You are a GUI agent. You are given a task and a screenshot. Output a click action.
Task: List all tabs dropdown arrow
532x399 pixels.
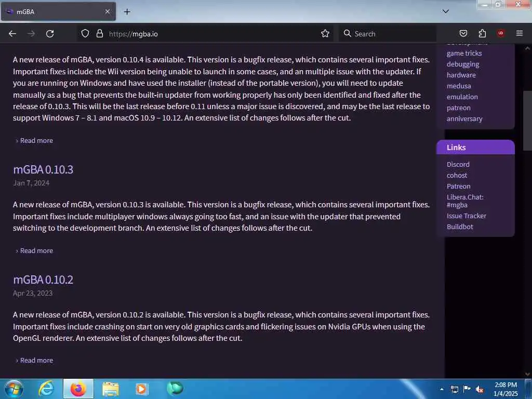tap(446, 11)
